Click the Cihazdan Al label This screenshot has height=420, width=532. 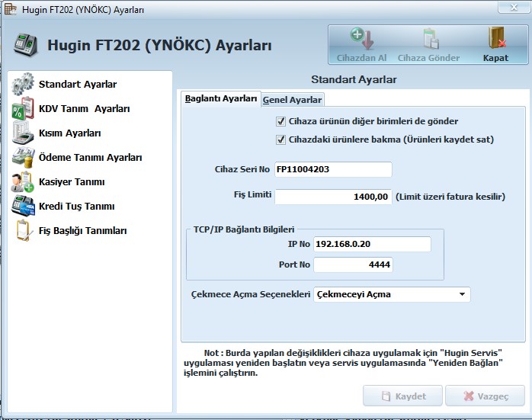pyautogui.click(x=362, y=58)
